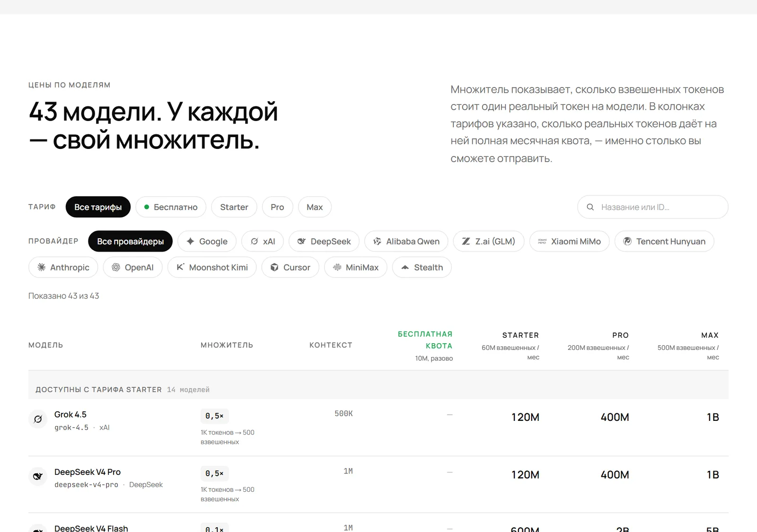Screen dimensions: 757x532
Task: Filter by Moonshot Kimi provider
Action: [x=212, y=267]
